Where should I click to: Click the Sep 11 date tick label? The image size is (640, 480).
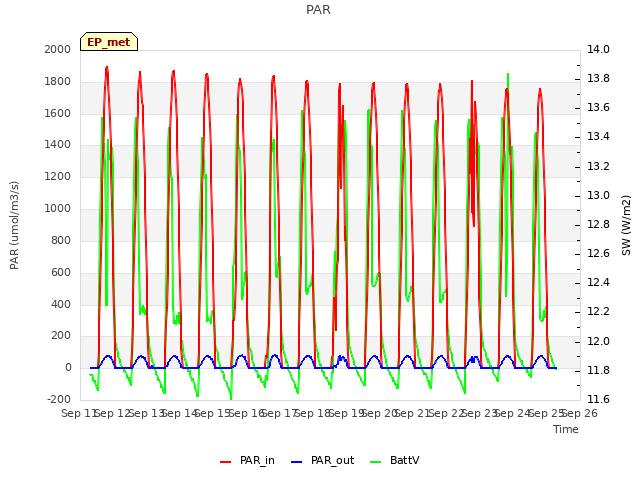tap(79, 413)
